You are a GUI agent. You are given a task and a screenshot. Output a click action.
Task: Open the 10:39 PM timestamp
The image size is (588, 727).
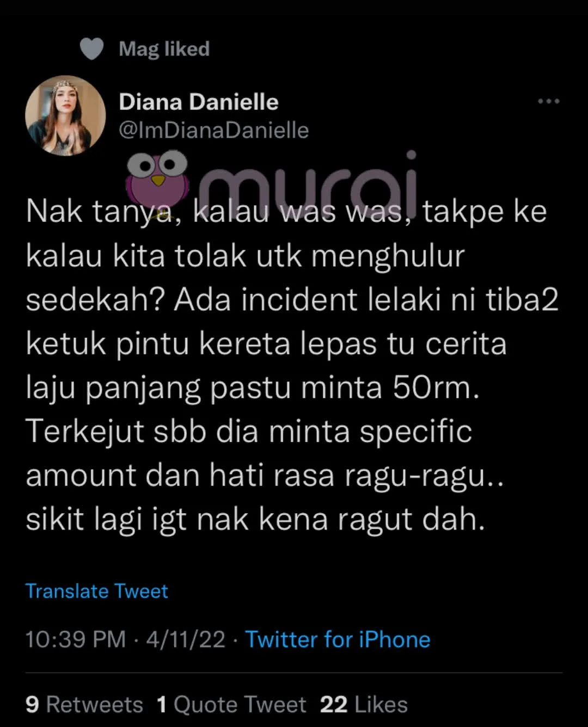pyautogui.click(x=76, y=639)
